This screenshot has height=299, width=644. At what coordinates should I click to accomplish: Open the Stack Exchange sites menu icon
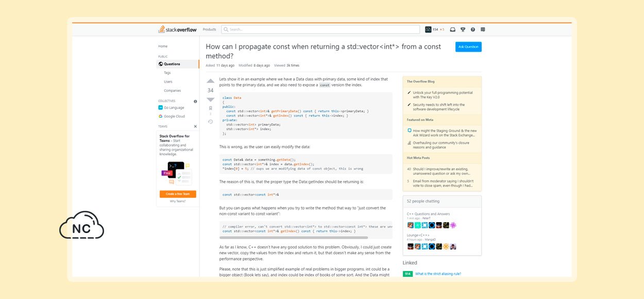click(x=483, y=29)
